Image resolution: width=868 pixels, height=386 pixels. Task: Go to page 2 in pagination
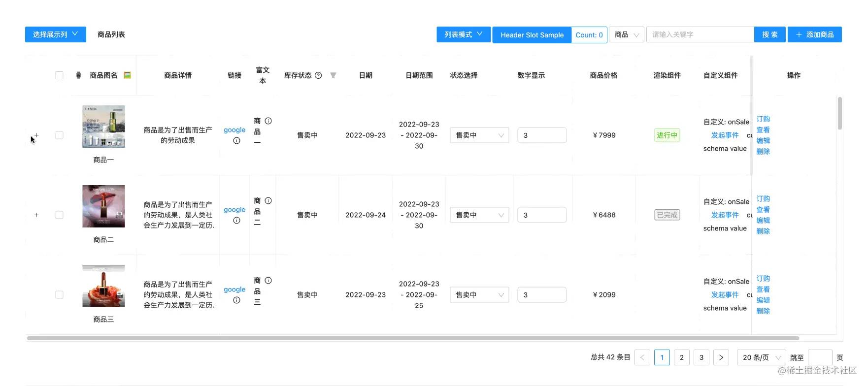(x=681, y=357)
